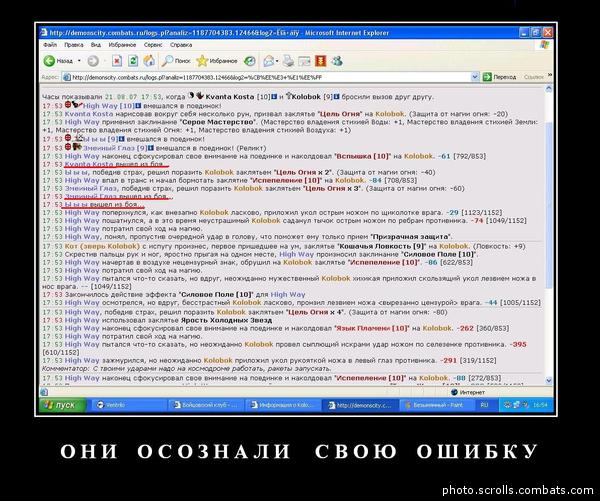600x501 pixels.
Task: Open address bar URL dropdown
Action: [x=475, y=77]
